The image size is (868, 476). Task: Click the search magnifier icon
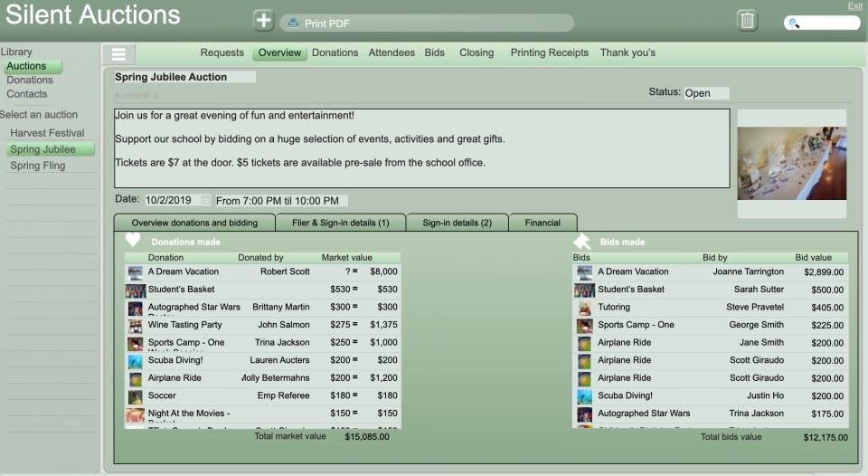[x=794, y=24]
